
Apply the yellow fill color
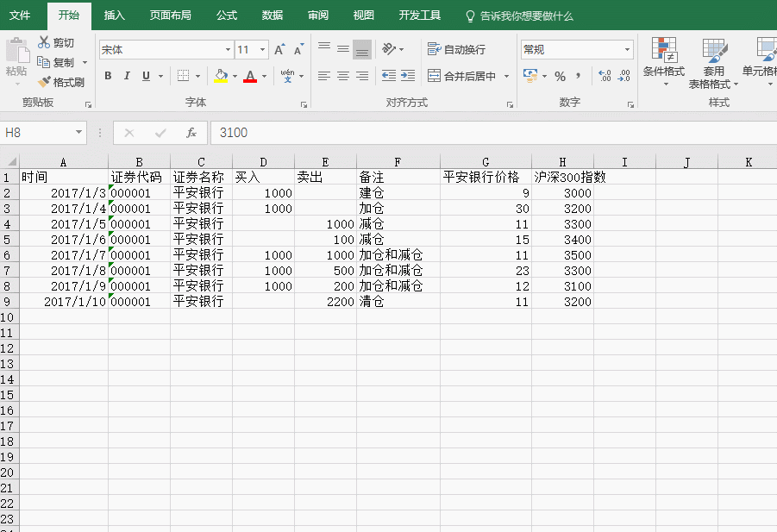pos(221,76)
